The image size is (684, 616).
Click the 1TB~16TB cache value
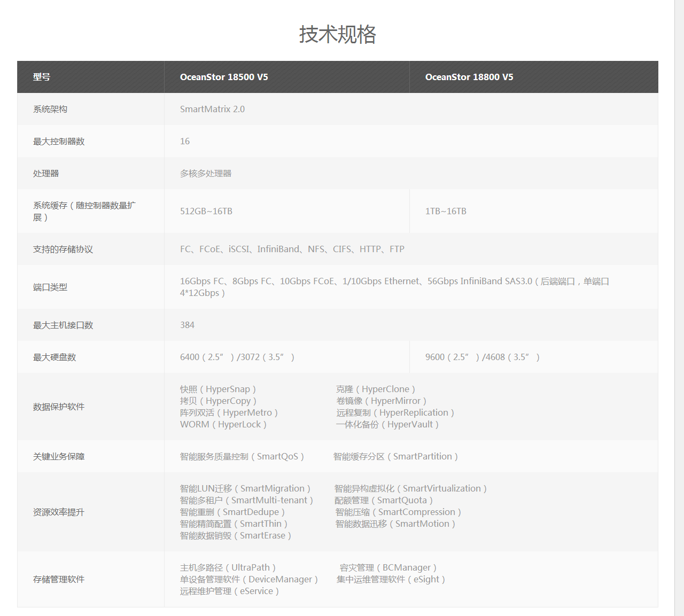pos(446,211)
